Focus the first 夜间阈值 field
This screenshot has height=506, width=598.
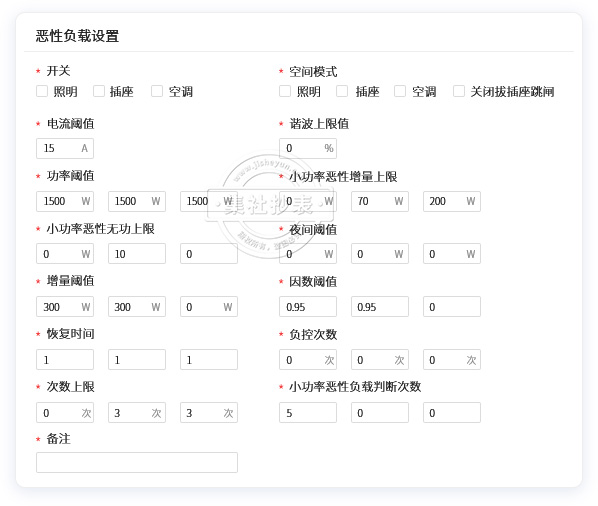[308, 254]
